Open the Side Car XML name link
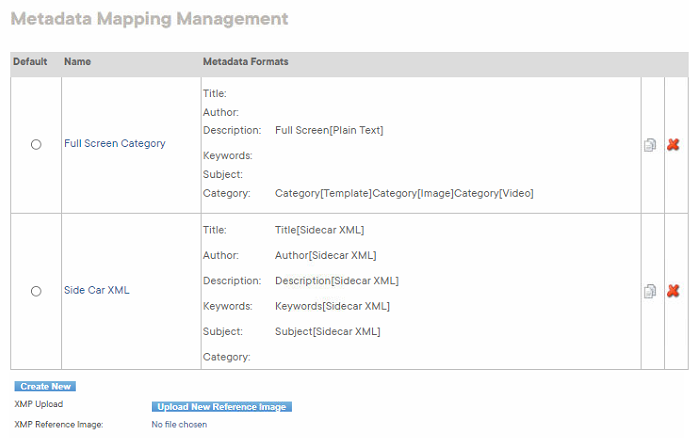The height and width of the screenshot is (440, 689). [x=96, y=290]
